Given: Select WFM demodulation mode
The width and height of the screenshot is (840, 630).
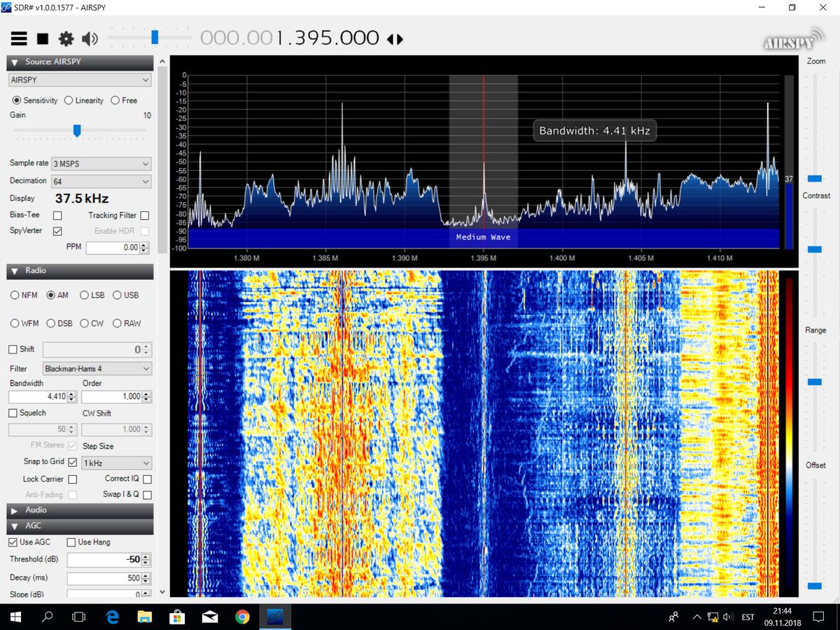Looking at the screenshot, I should pos(15,323).
